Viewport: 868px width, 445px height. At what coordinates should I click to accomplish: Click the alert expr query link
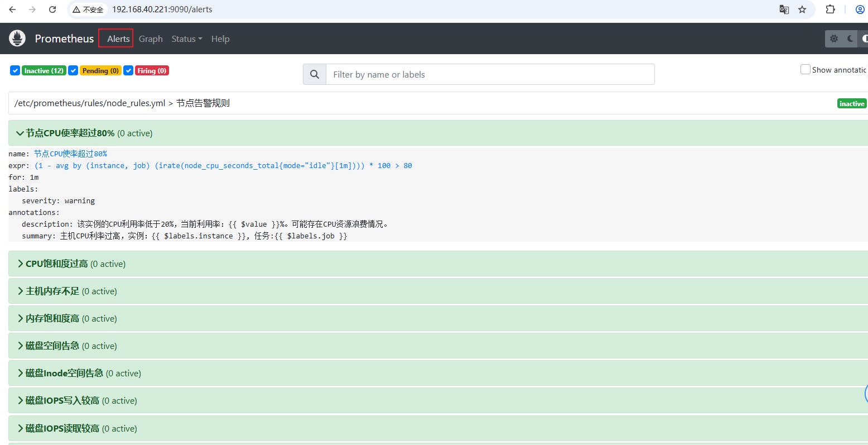tap(223, 166)
